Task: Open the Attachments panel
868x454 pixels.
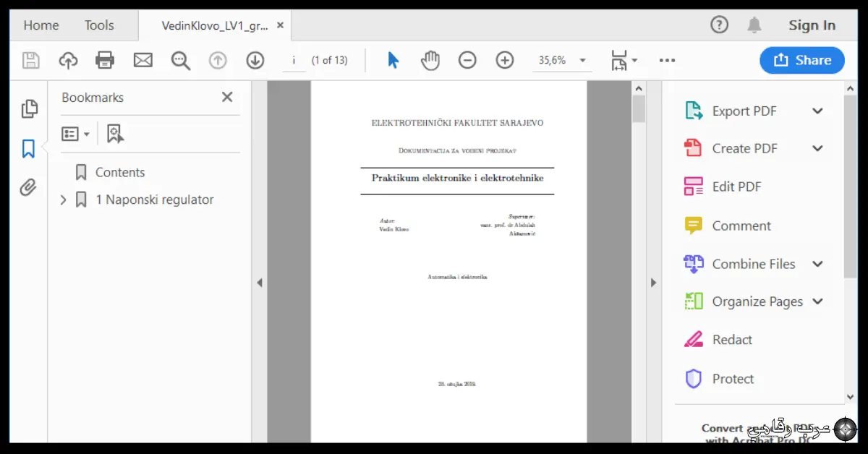Action: (29, 187)
